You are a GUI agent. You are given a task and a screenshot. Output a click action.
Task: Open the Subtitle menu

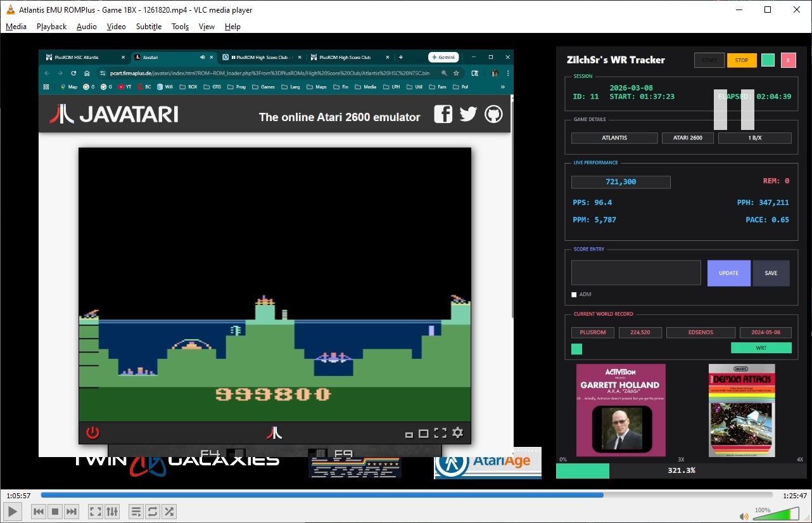pos(148,27)
